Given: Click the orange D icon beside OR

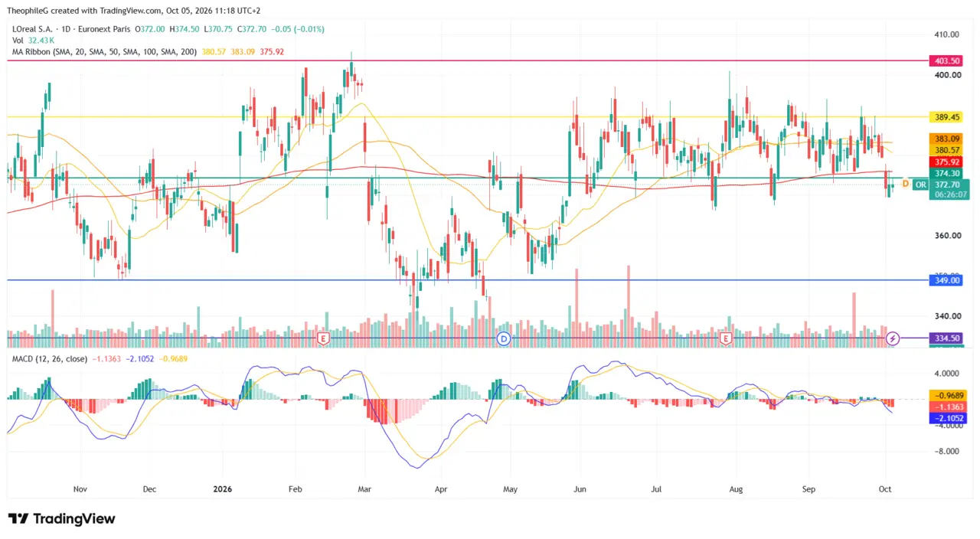Looking at the screenshot, I should pyautogui.click(x=906, y=184).
